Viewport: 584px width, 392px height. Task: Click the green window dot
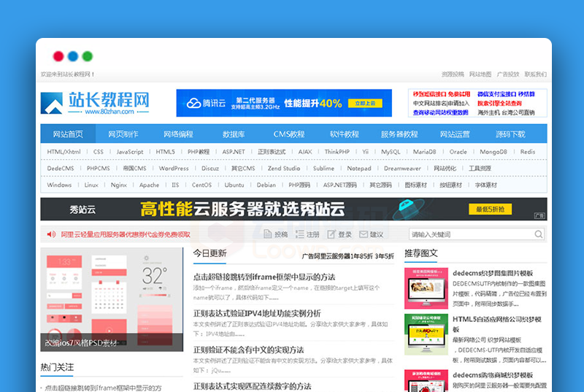pos(88,56)
